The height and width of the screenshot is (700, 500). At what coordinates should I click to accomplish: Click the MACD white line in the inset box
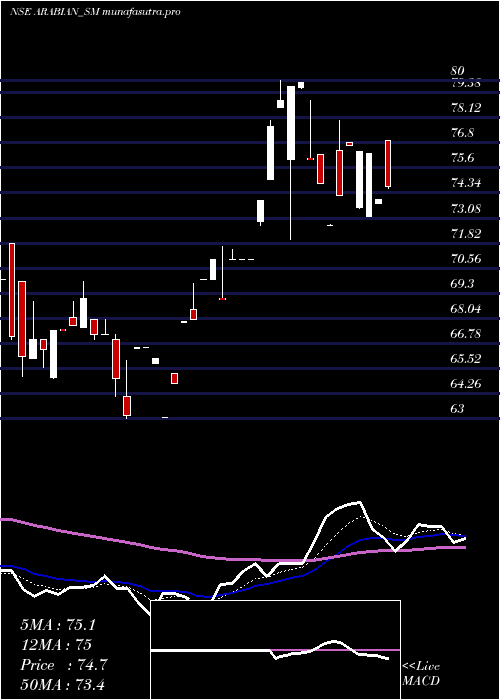[x=269, y=650]
